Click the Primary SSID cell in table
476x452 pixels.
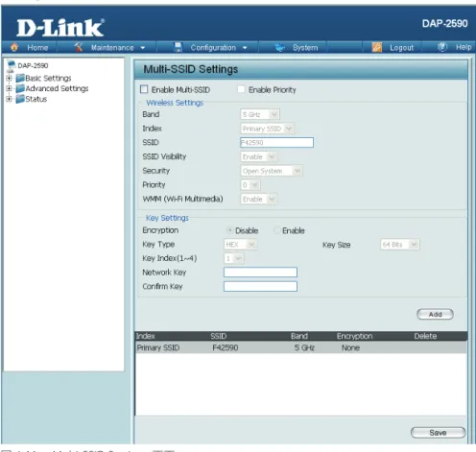pyautogui.click(x=158, y=347)
